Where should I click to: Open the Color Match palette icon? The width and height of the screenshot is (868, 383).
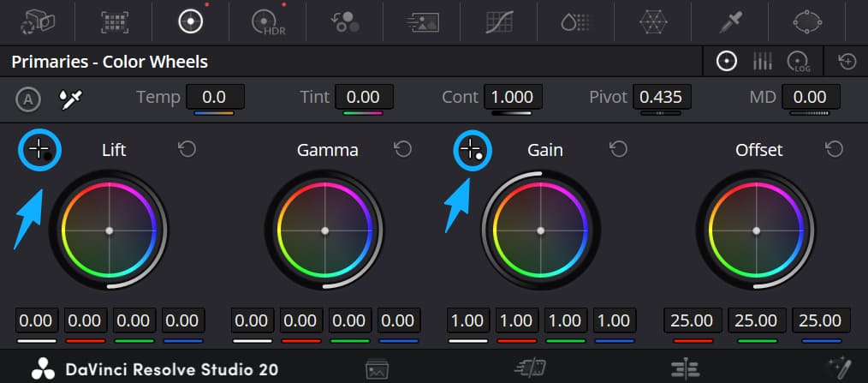pyautogui.click(x=116, y=22)
